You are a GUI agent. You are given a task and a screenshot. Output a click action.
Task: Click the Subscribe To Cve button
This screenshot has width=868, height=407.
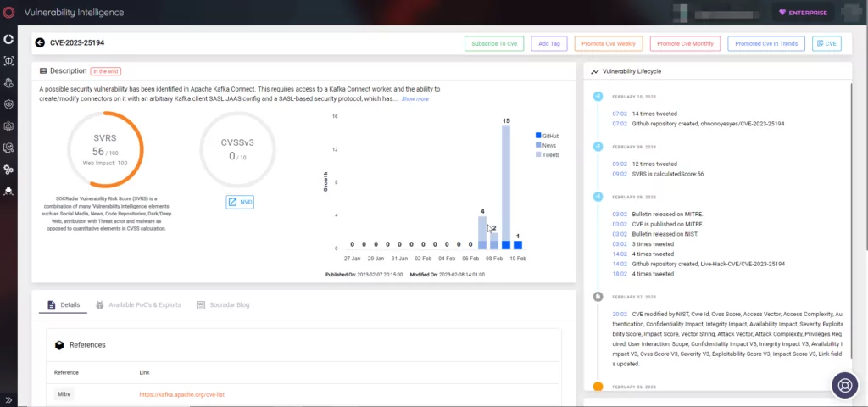[x=494, y=43]
